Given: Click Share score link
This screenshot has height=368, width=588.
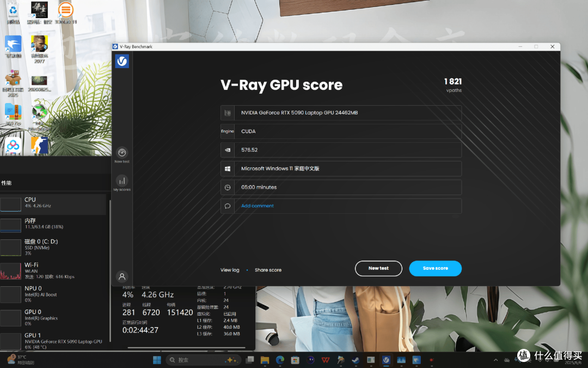Looking at the screenshot, I should (268, 270).
